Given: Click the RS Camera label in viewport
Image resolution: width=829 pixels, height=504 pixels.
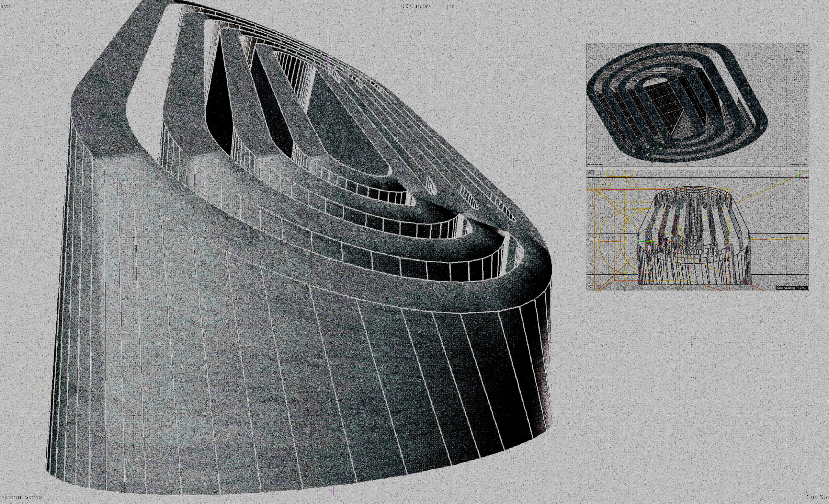Looking at the screenshot, I should (x=416, y=6).
